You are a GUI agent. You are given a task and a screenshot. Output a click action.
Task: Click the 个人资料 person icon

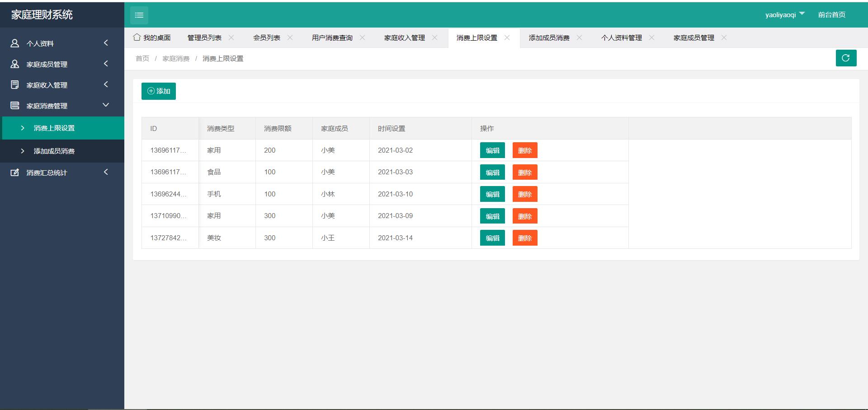pyautogui.click(x=15, y=43)
